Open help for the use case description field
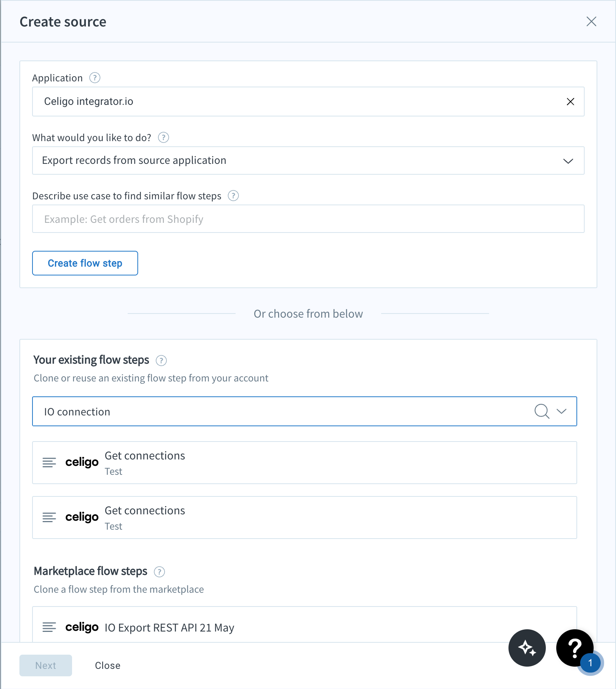The height and width of the screenshot is (689, 616). 233,196
